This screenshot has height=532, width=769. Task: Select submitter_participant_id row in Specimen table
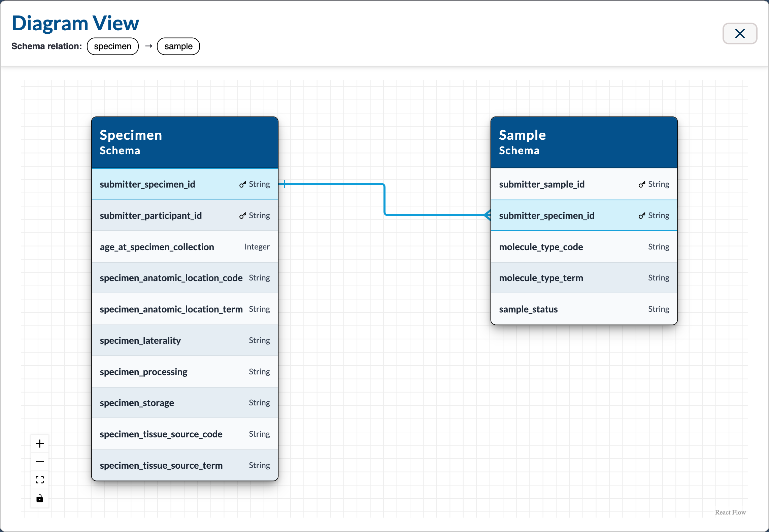coord(185,215)
